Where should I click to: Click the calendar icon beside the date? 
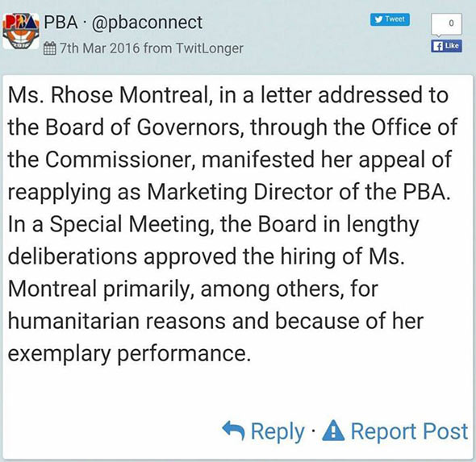[x=49, y=48]
